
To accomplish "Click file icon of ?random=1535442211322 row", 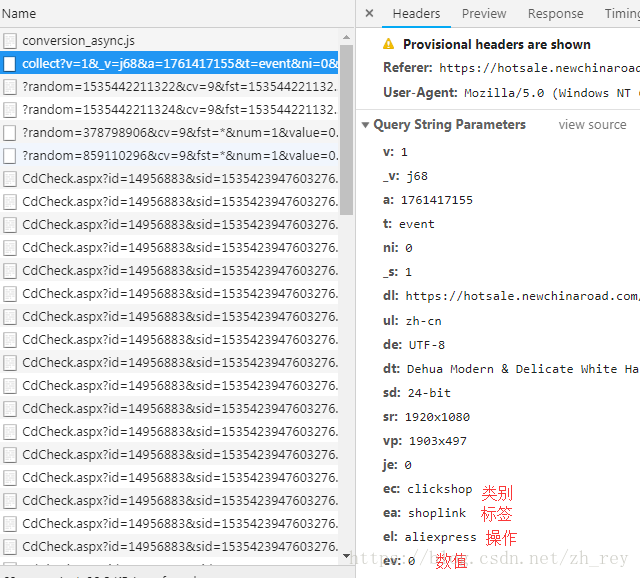I will click(x=10, y=87).
